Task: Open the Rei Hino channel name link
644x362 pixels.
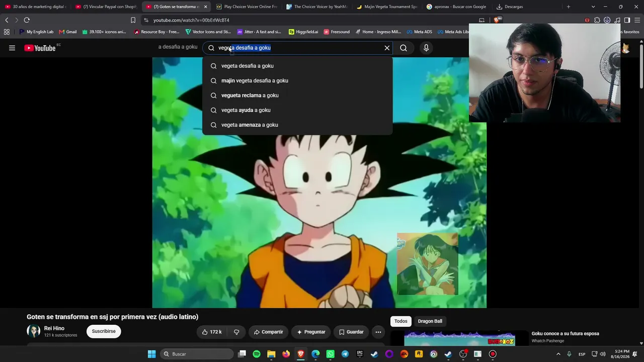Action: [x=54, y=328]
